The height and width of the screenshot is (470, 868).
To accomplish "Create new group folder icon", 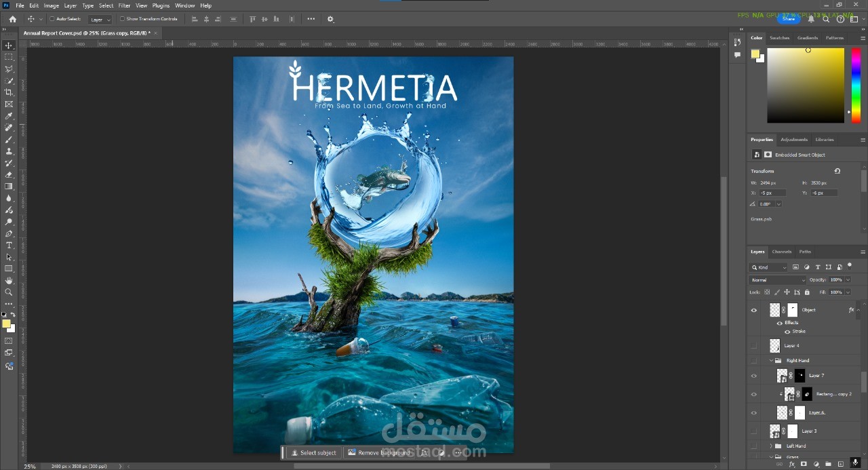I will coord(828,465).
